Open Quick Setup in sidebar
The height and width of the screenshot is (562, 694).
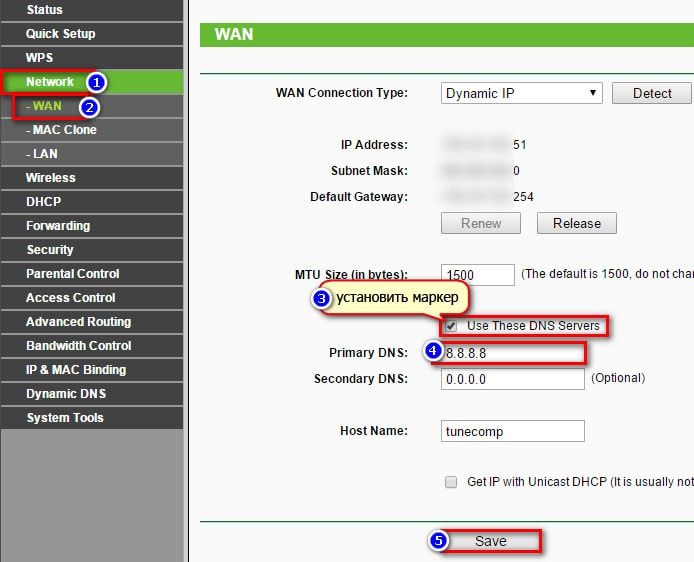[60, 34]
